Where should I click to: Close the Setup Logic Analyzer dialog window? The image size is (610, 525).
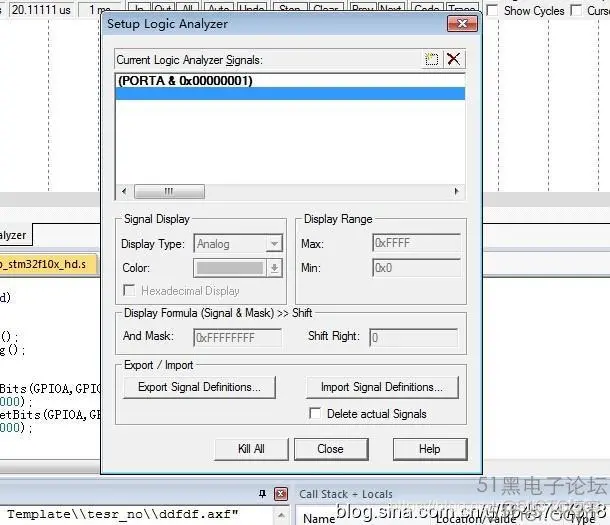[x=462, y=24]
